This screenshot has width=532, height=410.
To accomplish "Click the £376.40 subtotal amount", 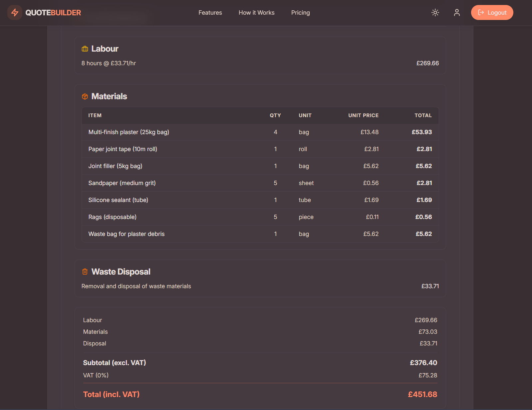I will (x=423, y=363).
